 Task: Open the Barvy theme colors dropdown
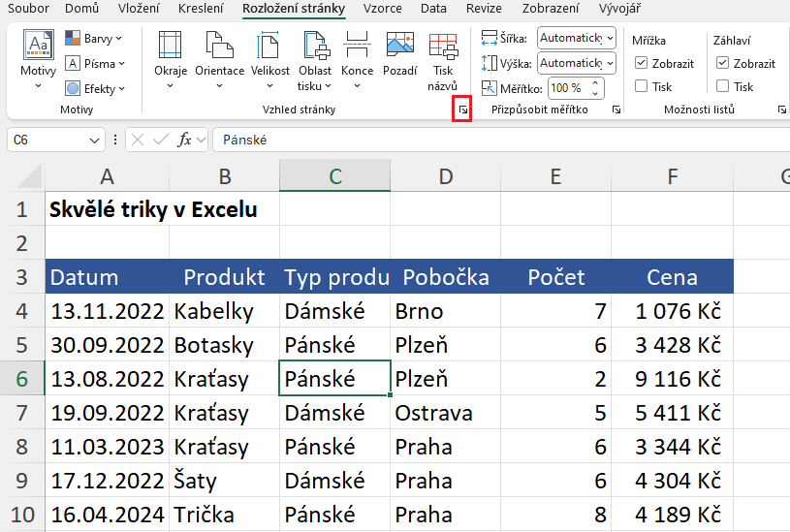[94, 39]
